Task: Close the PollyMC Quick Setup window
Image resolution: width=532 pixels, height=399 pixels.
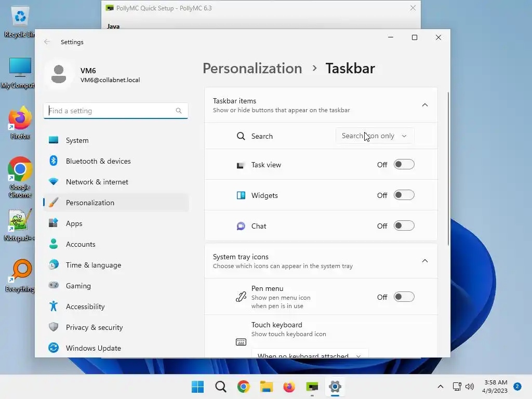Action: [x=413, y=8]
